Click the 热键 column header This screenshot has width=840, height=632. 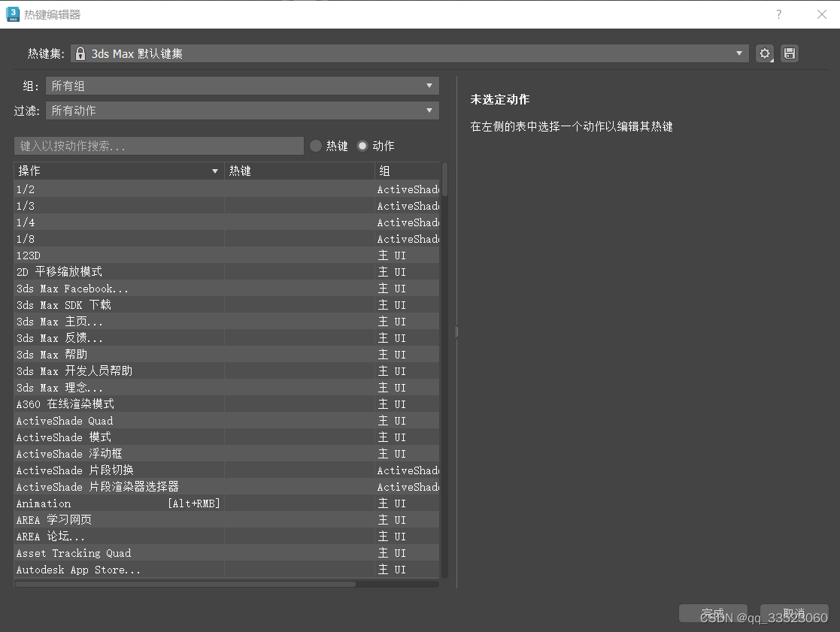click(299, 171)
